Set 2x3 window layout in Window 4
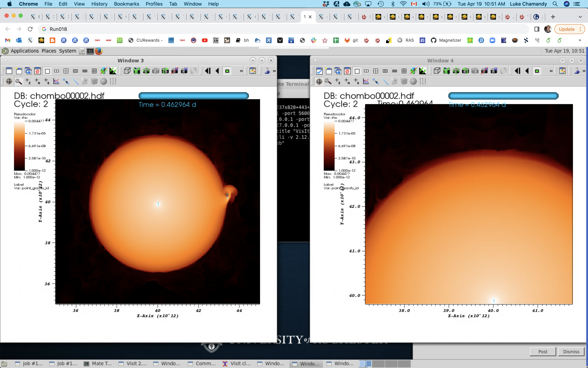The image size is (588, 368). [385, 71]
